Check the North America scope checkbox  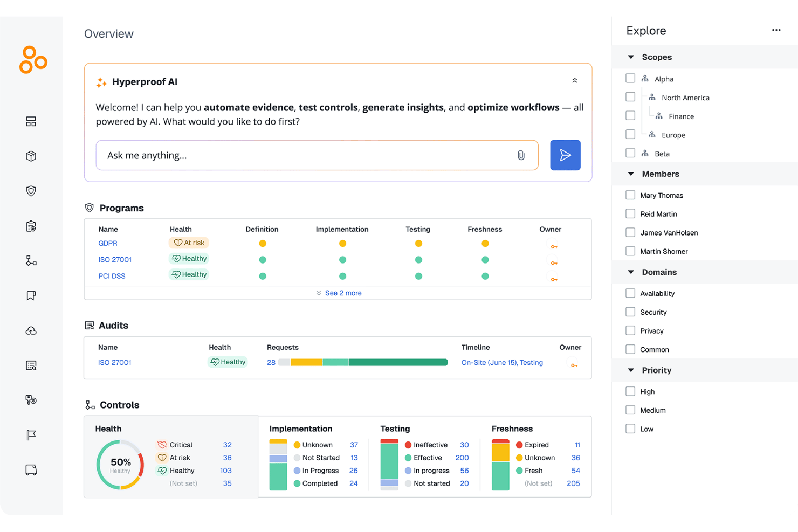pos(630,97)
